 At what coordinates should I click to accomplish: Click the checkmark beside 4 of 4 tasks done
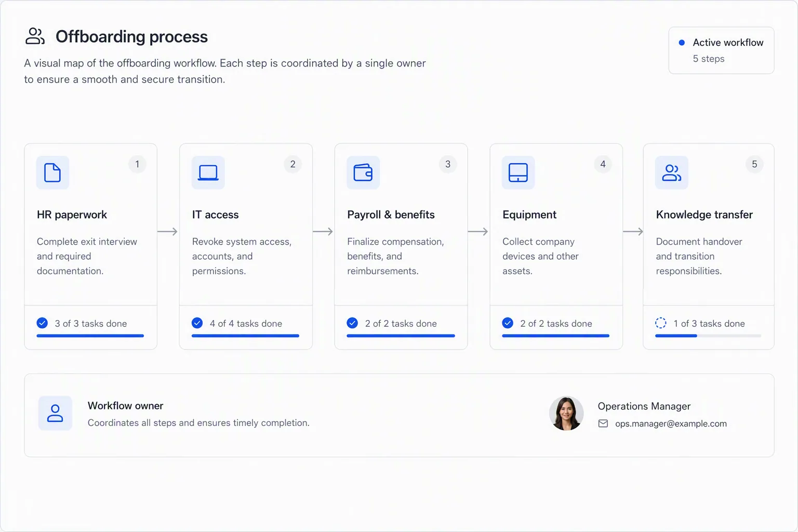197,323
